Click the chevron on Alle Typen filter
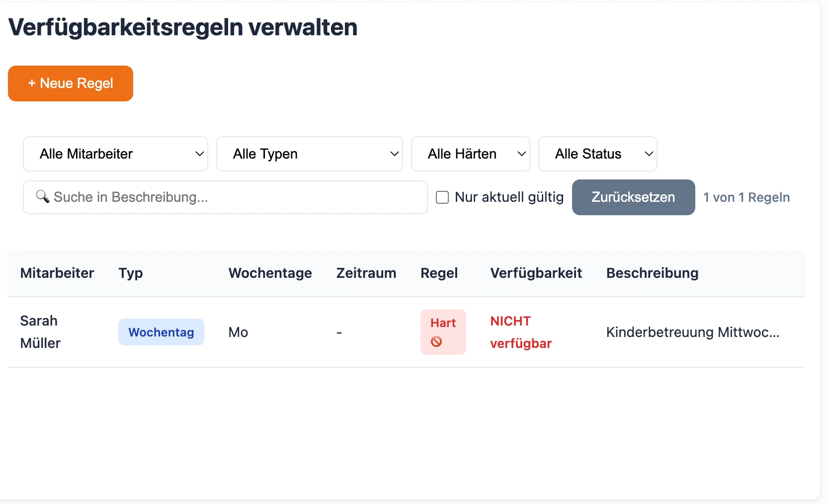This screenshot has height=504, width=828. [x=395, y=154]
